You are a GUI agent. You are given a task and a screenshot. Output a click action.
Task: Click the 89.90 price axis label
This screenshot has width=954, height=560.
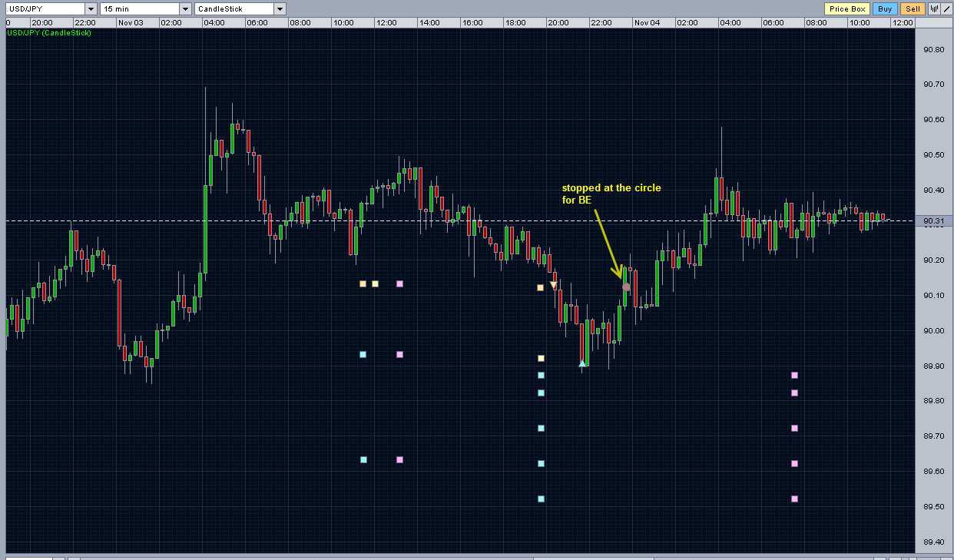pos(933,366)
